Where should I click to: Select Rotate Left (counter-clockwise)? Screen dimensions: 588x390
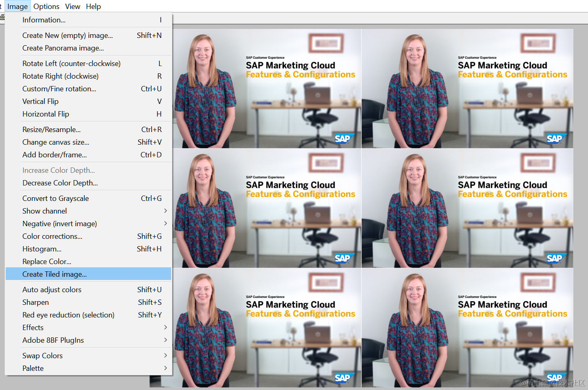pyautogui.click(x=88, y=64)
